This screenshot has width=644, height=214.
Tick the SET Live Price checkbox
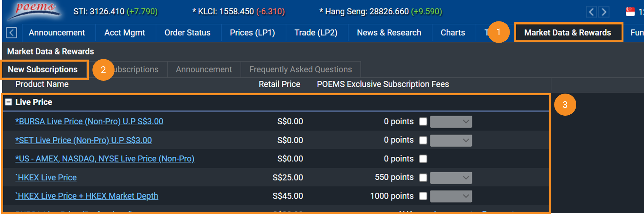(x=423, y=140)
